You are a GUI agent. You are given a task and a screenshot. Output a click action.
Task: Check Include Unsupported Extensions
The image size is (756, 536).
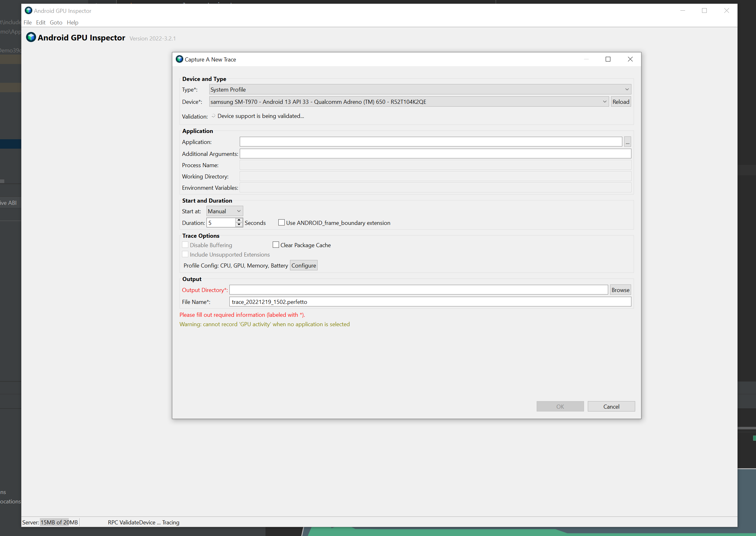point(185,254)
